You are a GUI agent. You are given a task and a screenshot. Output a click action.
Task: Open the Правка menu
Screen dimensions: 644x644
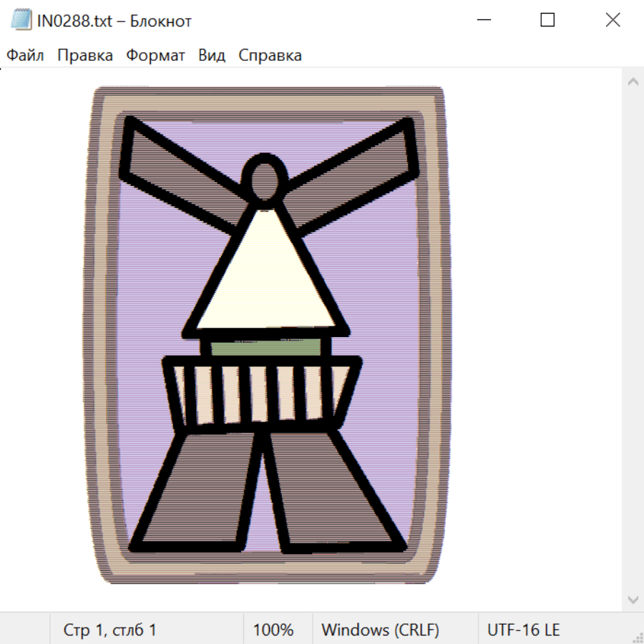84,55
